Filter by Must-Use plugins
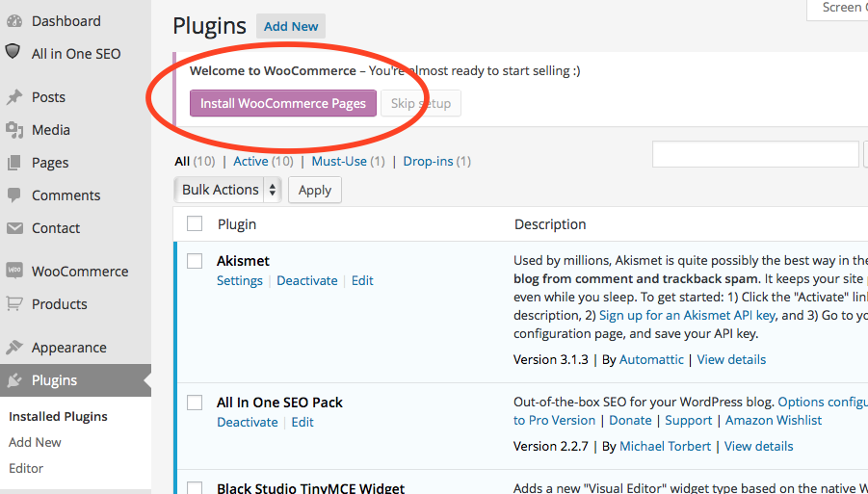 339,161
